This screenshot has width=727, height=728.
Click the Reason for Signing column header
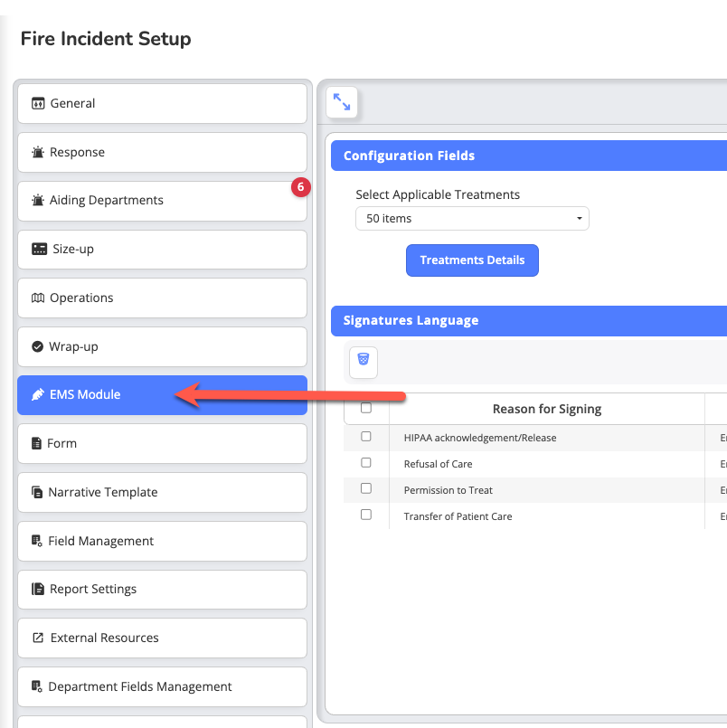[x=546, y=410]
